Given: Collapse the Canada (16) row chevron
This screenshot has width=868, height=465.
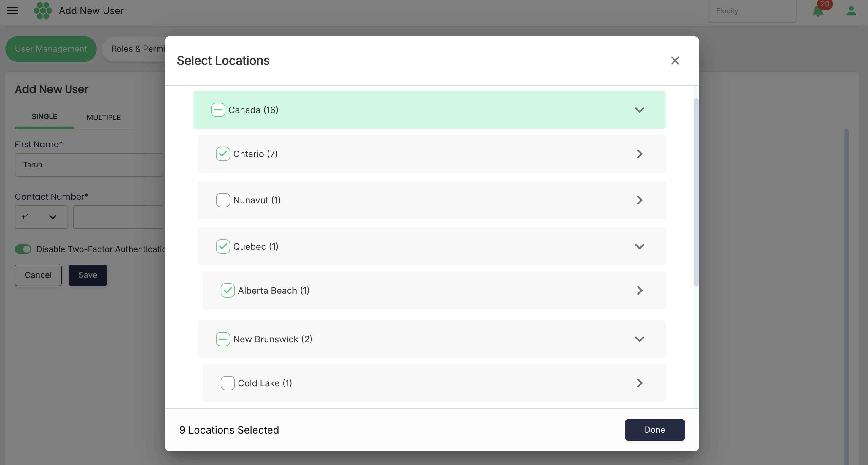Looking at the screenshot, I should [639, 110].
